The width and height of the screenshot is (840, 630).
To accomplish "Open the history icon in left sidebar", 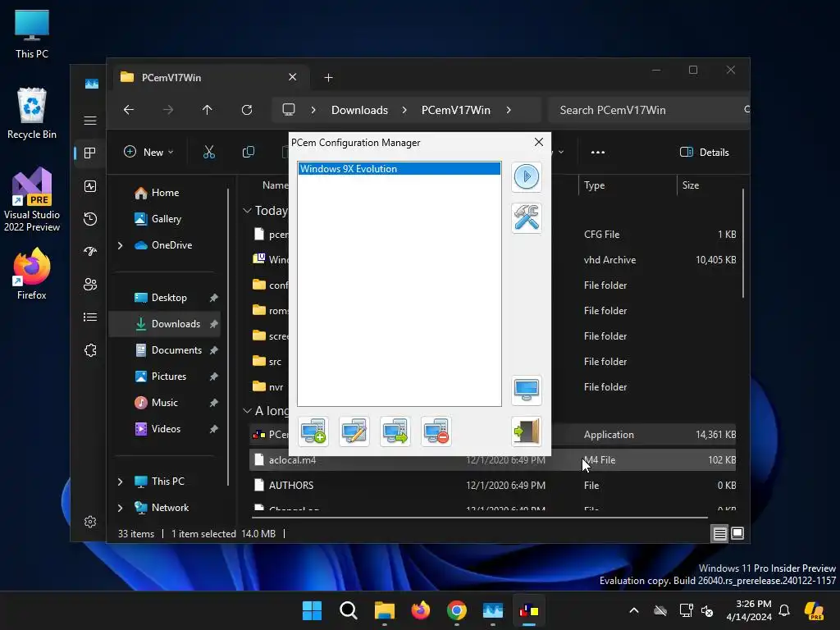I will point(90,218).
